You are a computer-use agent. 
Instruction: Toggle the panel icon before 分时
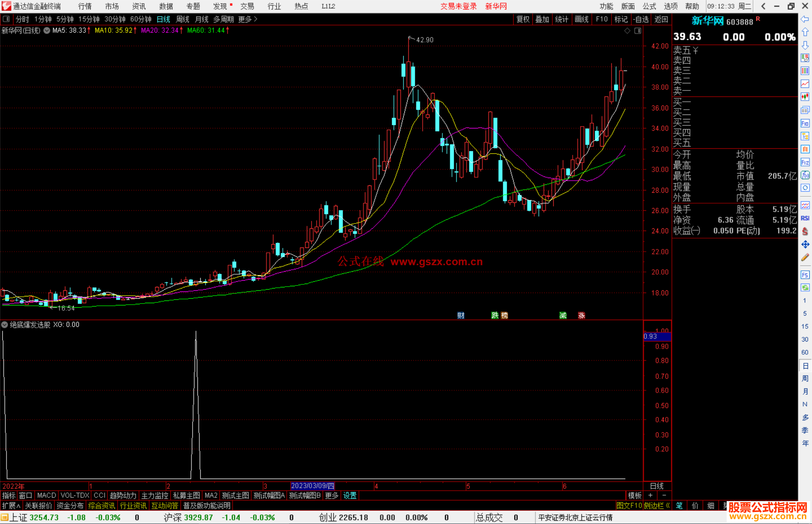pyautogui.click(x=6, y=19)
